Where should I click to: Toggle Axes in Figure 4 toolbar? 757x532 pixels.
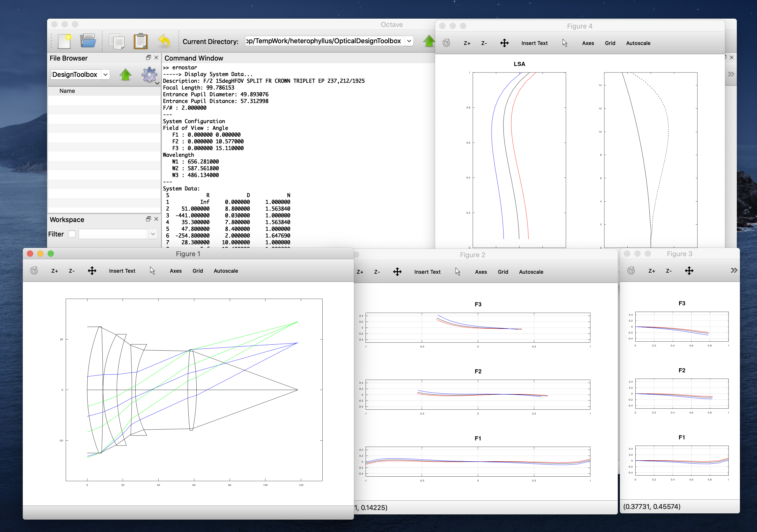coord(588,43)
